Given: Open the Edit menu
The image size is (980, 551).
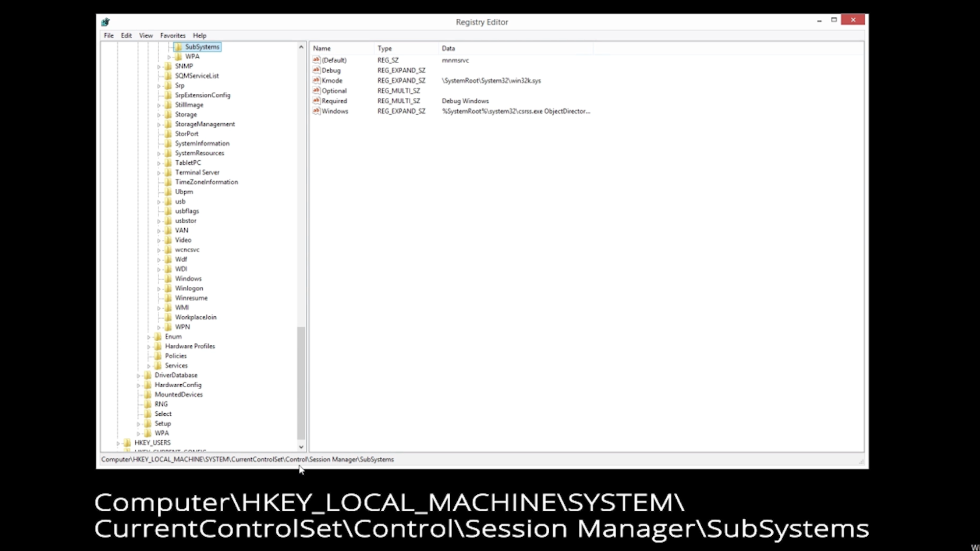Looking at the screenshot, I should [x=126, y=36].
